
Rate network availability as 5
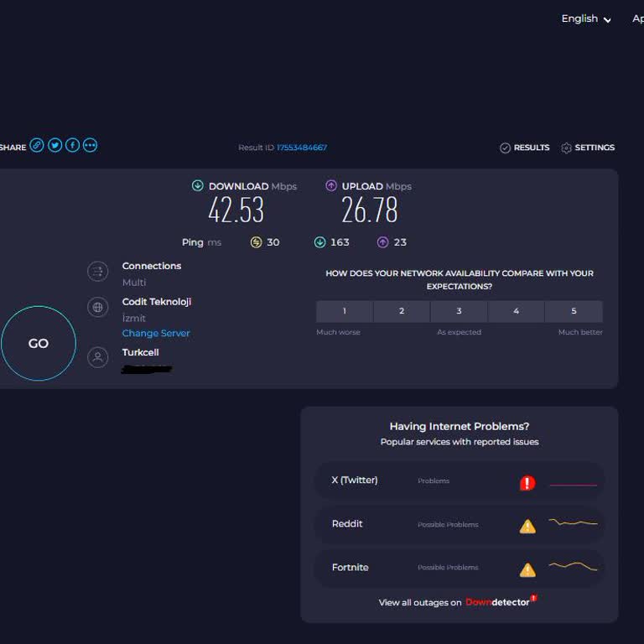click(574, 311)
